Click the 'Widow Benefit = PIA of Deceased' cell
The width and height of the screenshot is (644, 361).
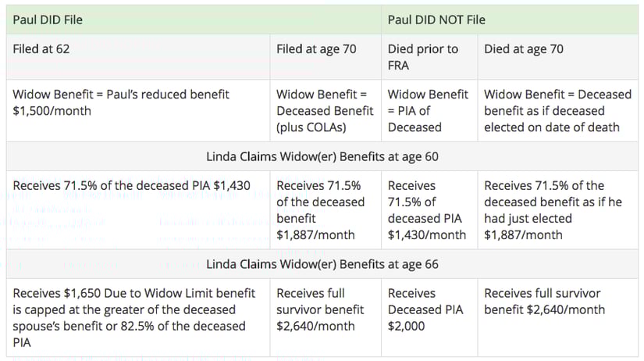pos(429,111)
